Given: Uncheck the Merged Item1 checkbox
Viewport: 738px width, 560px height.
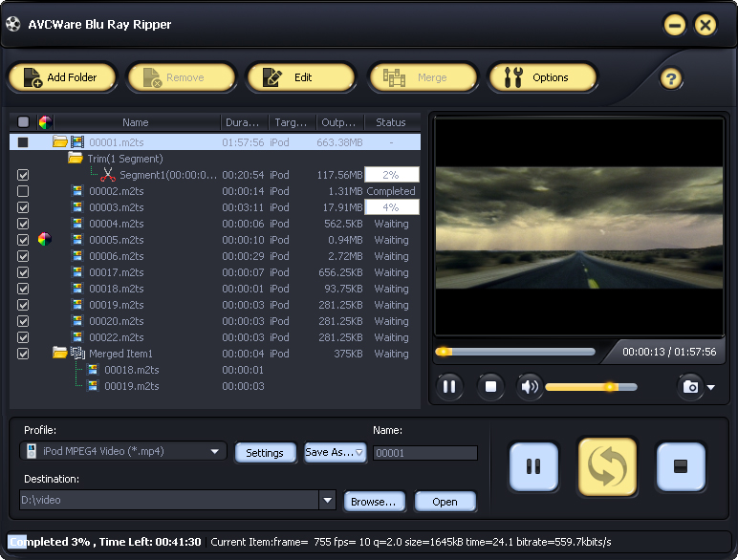Looking at the screenshot, I should click(x=23, y=354).
